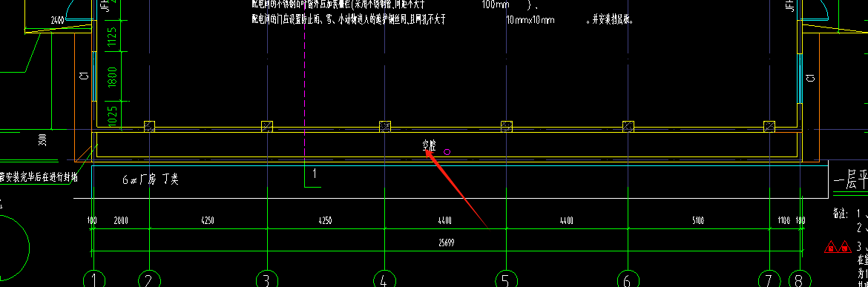Screen dimensions: 868x287
Task: Click the small magenta circle near 空腔
Action: (x=447, y=151)
